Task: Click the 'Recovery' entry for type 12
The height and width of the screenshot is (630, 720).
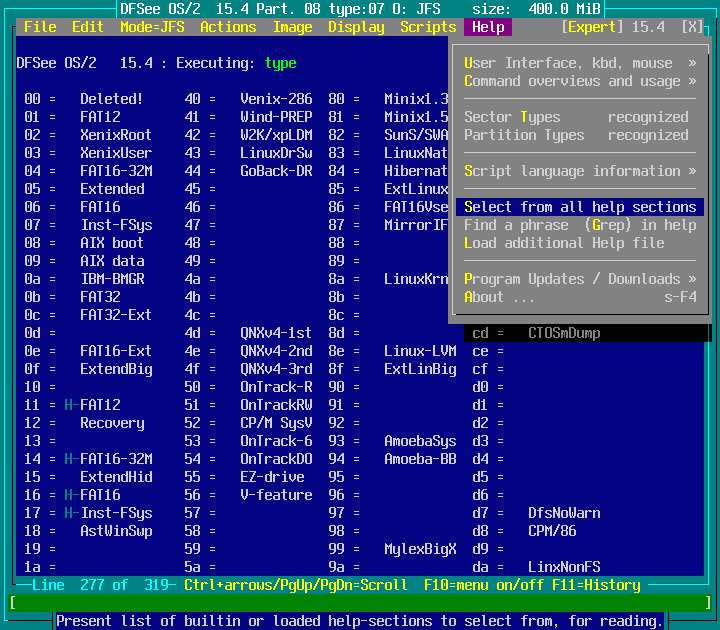Action: (x=112, y=423)
